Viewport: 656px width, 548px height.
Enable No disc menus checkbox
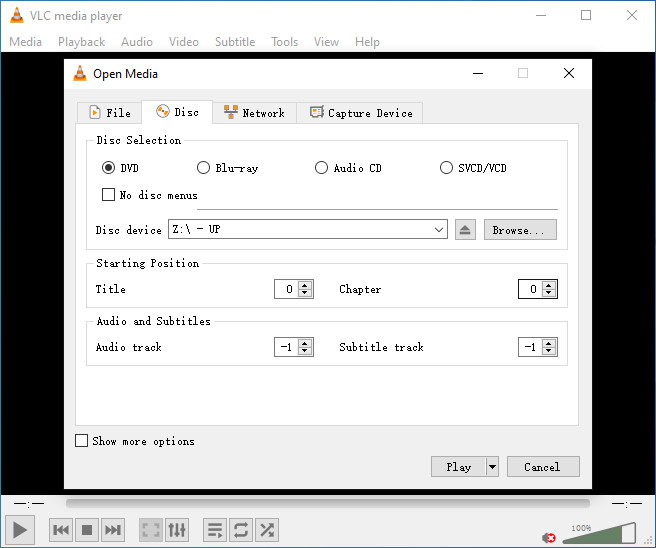point(108,195)
